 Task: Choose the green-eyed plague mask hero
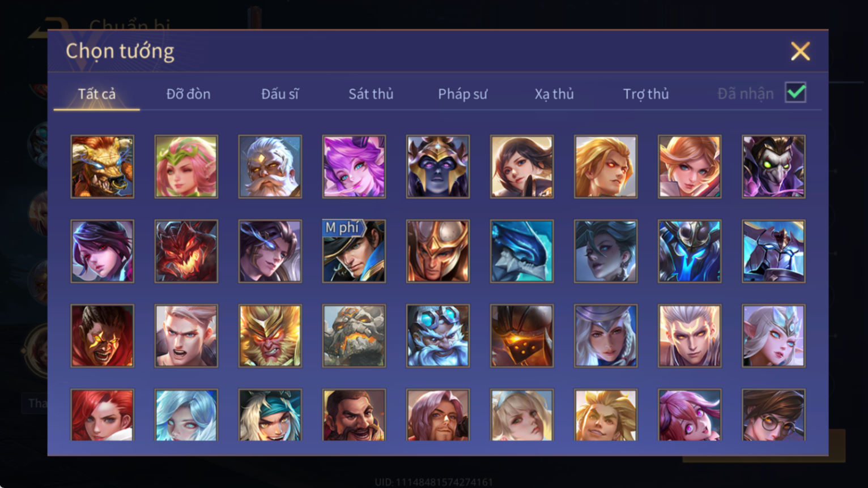(x=773, y=166)
